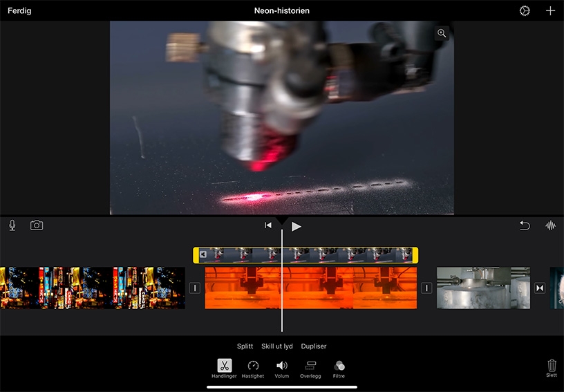Open the Hastighet speed tool
The width and height of the screenshot is (564, 392).
253,368
